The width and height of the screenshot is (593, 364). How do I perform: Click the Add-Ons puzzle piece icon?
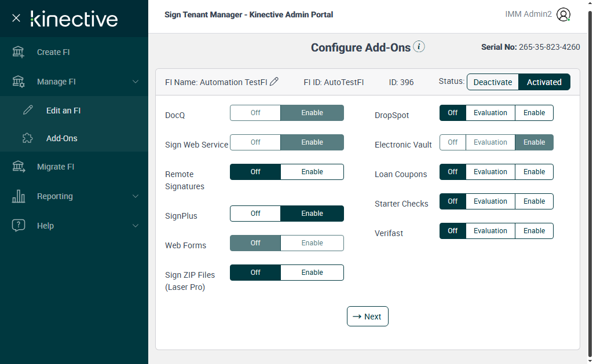pyautogui.click(x=28, y=138)
